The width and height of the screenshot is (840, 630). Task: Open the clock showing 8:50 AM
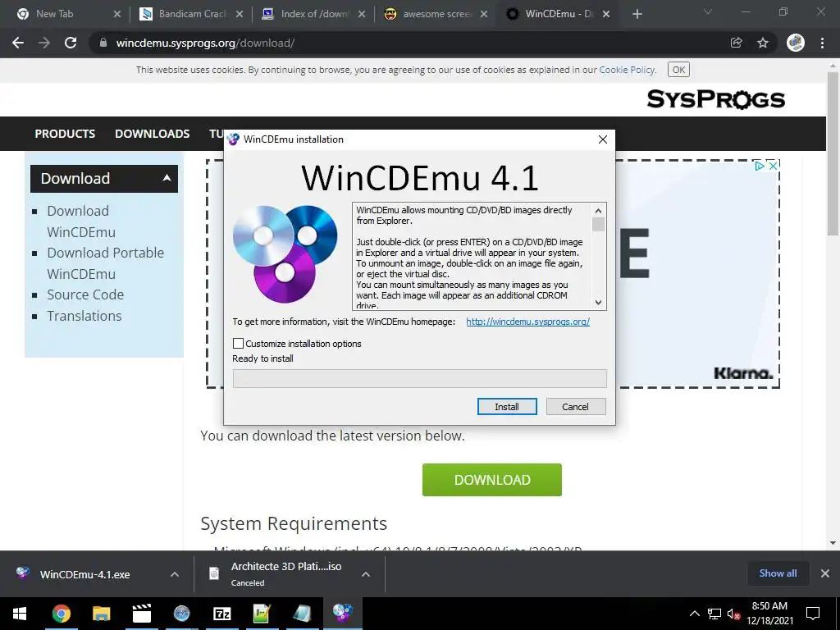[769, 614]
